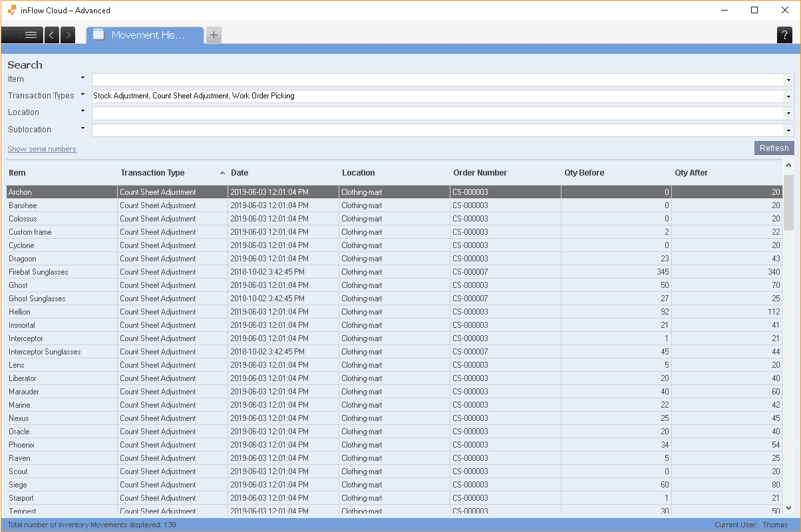
Task: Click the inFlow Cloud app logo
Action: (11, 10)
